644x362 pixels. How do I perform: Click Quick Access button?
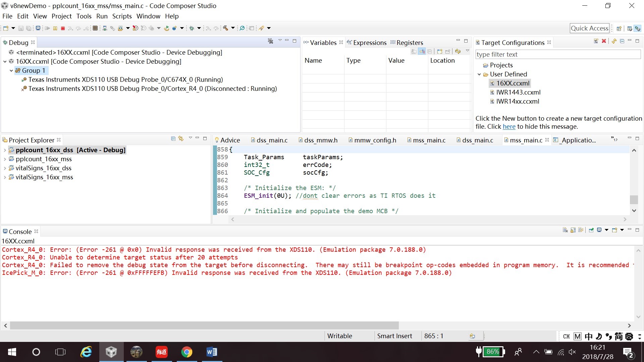589,28
